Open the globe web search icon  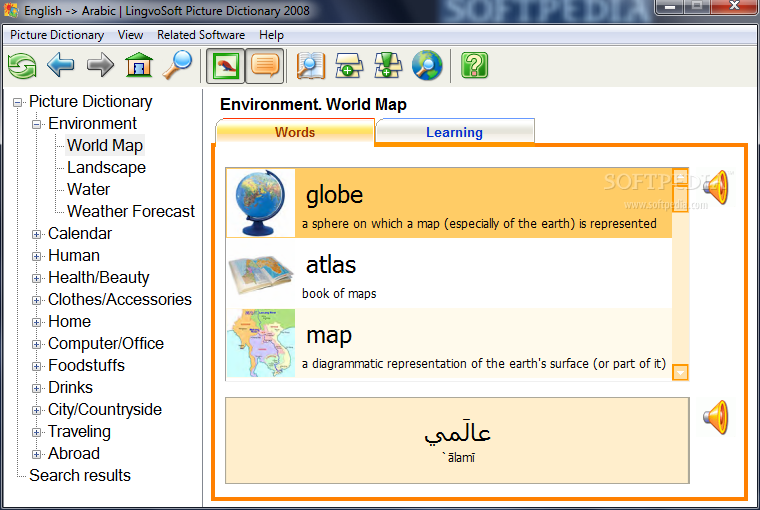coord(427,65)
